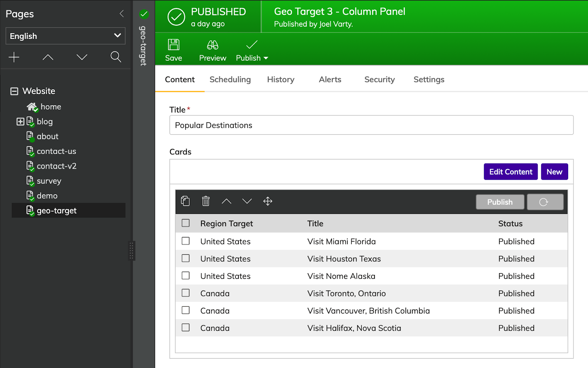Switch to the Scheduling tab
Viewport: 588px width, 368px height.
click(230, 79)
